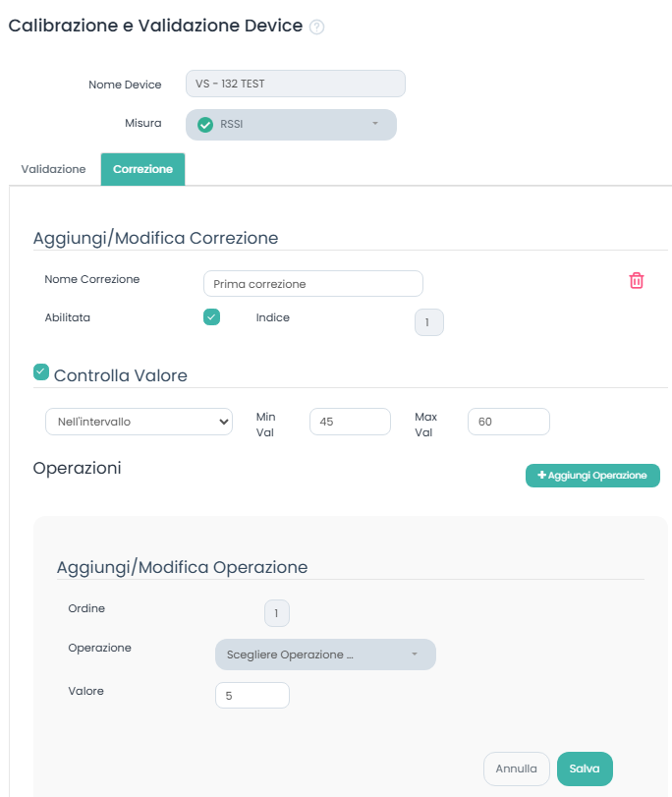The width and height of the screenshot is (672, 797).
Task: Click the Aggiungi Operazione button
Action: coord(592,476)
